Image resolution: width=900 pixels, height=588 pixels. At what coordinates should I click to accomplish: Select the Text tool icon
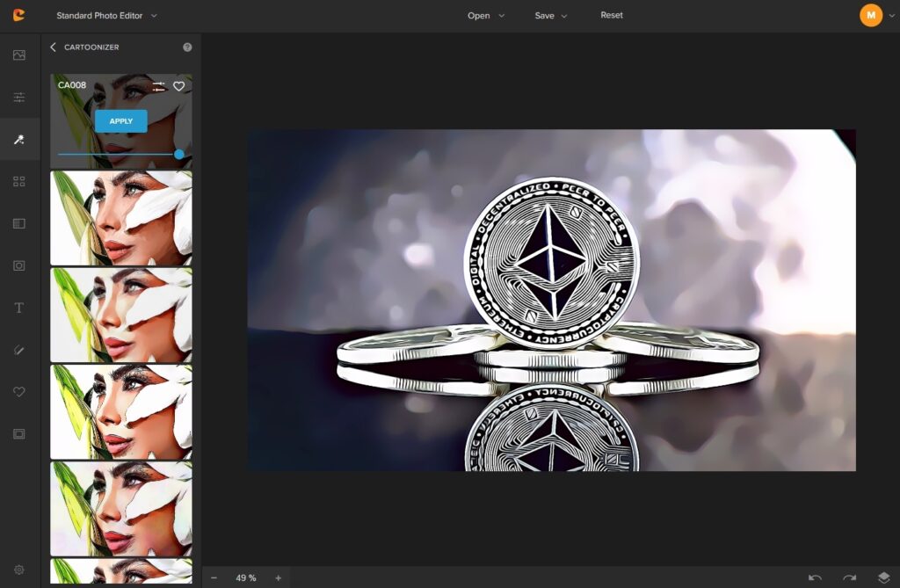19,308
